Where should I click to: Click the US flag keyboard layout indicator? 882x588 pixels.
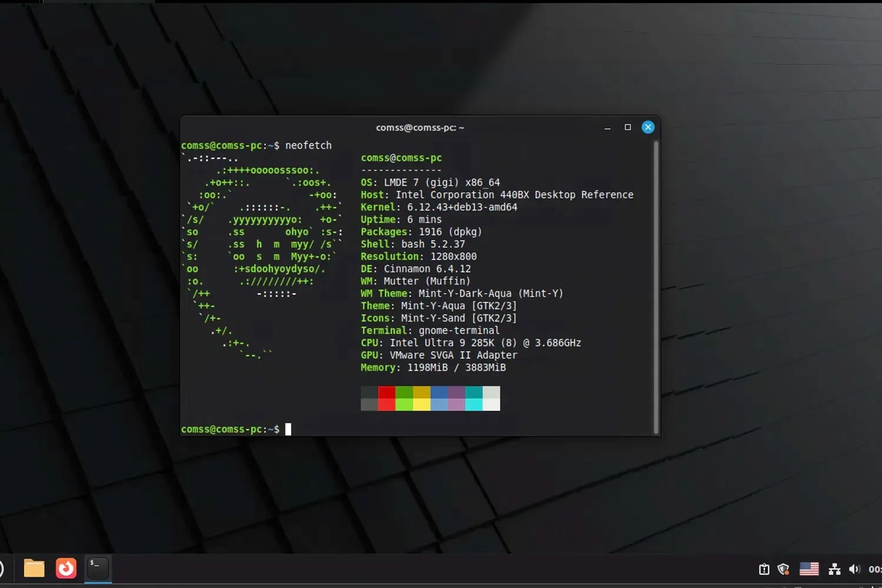(x=809, y=569)
